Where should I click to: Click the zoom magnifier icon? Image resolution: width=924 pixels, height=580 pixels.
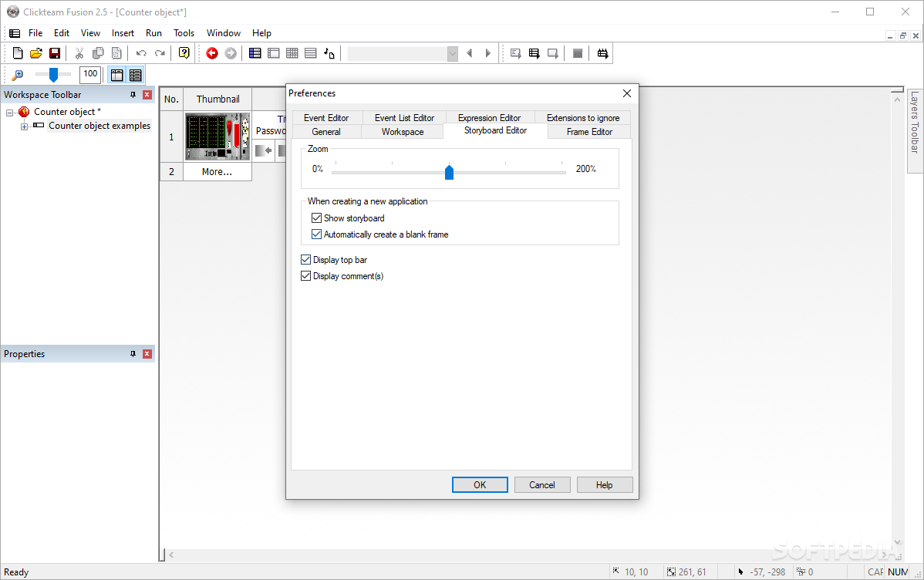coord(18,75)
